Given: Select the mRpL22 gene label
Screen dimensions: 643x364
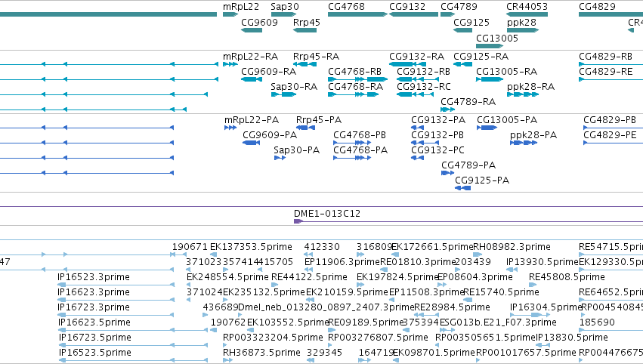Looking at the screenshot, I should click(241, 7).
